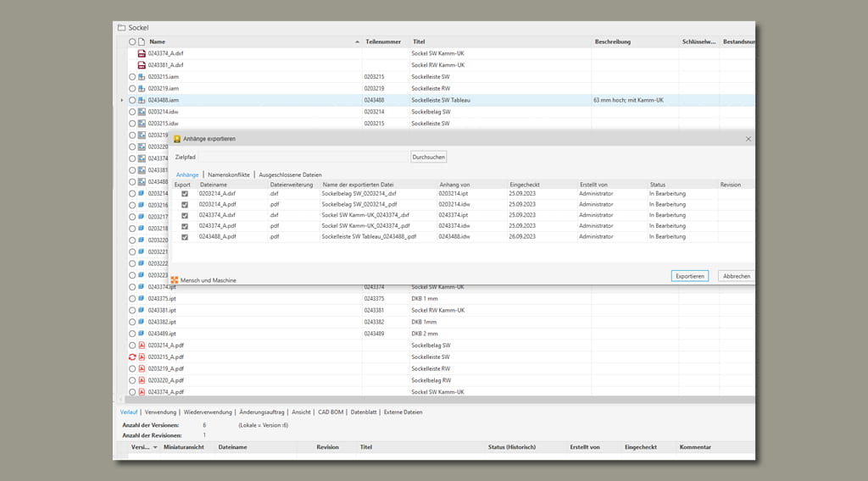Open the Versi... column filter dropdown
Image resolution: width=868 pixels, height=481 pixels.
tap(154, 447)
